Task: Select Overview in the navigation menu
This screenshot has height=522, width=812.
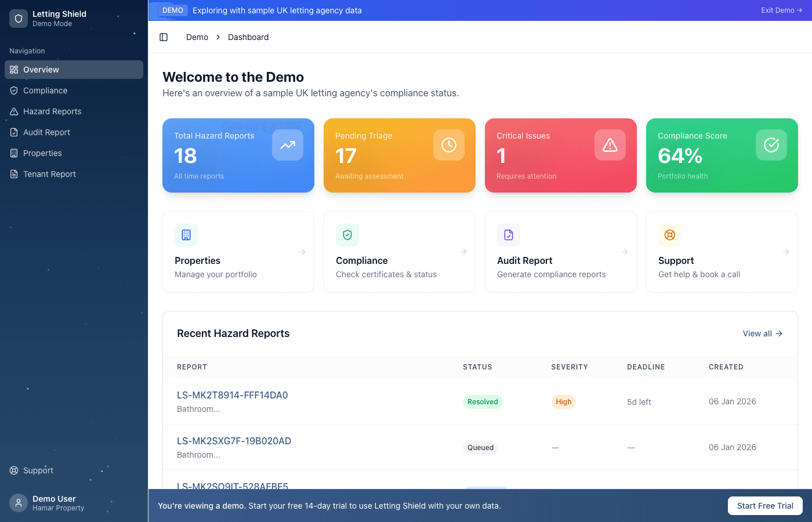Action: [41, 69]
